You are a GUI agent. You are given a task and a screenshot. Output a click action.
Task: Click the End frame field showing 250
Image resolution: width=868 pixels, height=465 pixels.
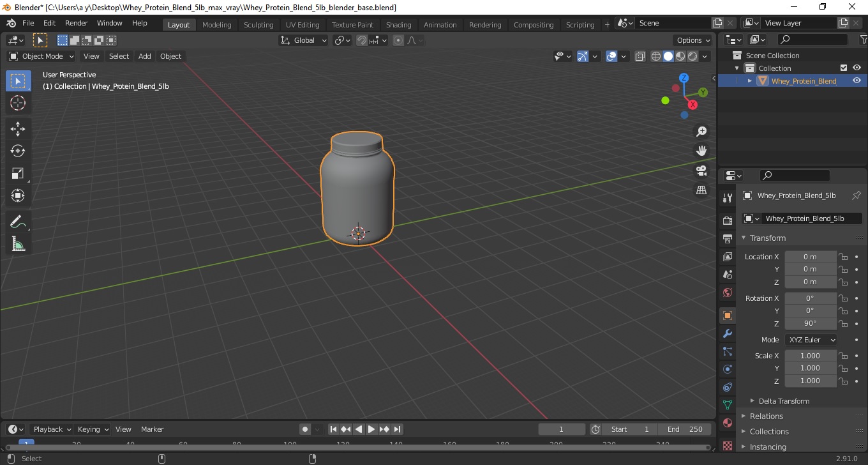685,429
